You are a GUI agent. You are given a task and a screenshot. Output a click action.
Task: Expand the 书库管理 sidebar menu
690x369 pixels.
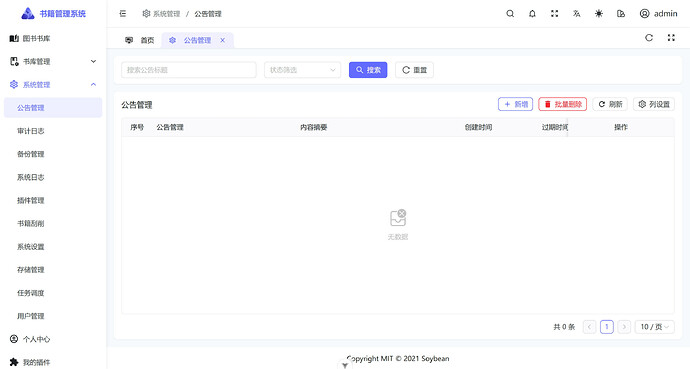pyautogui.click(x=53, y=62)
